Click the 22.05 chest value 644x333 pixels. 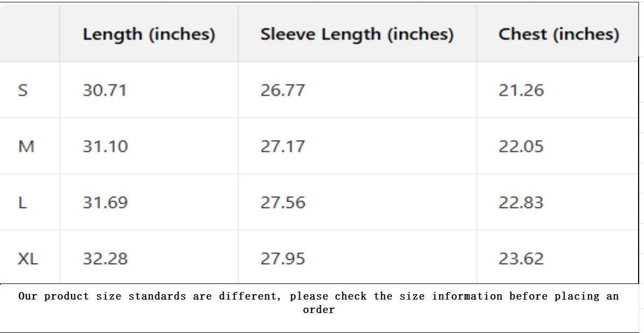click(521, 147)
